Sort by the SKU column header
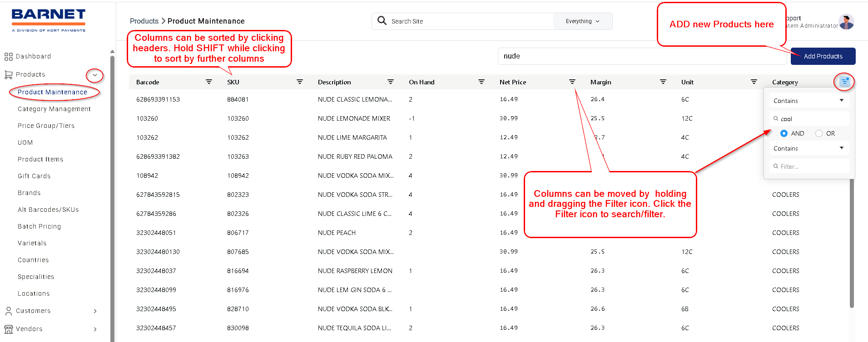The image size is (868, 342). coord(233,82)
